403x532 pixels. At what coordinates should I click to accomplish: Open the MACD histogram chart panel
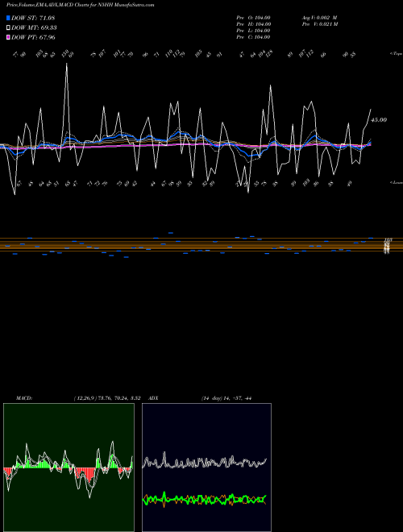[69, 468]
